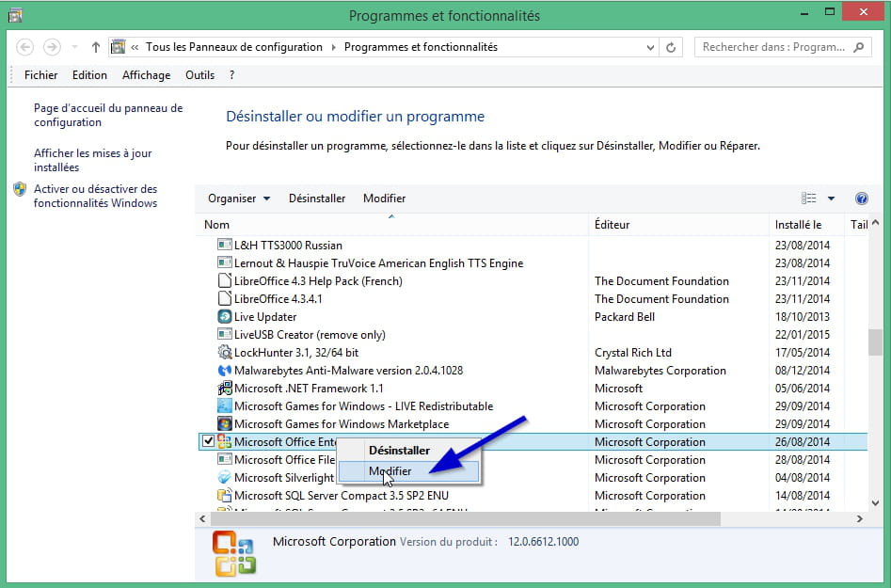Screen dimensions: 891x588
Task: Expand the address bar history dropdown
Action: (650, 47)
